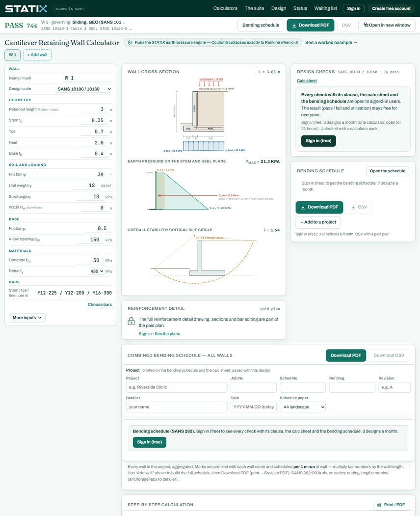
Task: Click the top bar CSV button
Action: [x=346, y=26]
